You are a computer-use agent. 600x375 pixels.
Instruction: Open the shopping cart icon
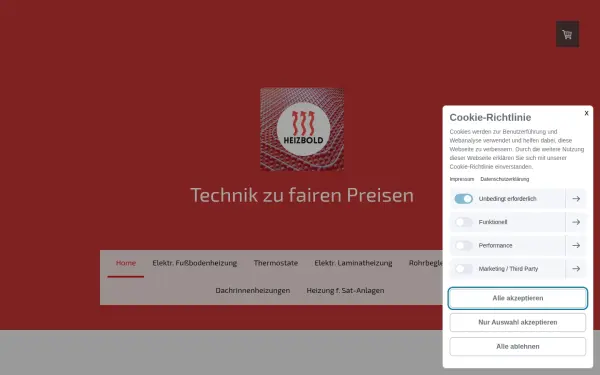point(567,34)
